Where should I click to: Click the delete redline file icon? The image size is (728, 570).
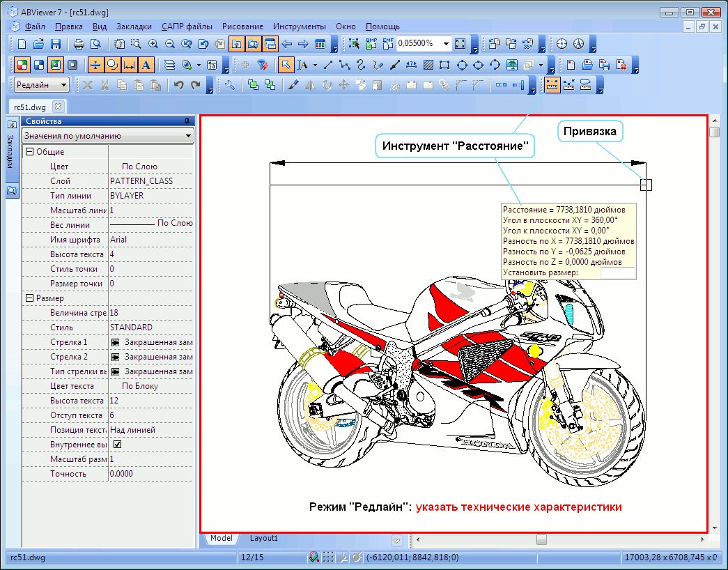(621, 65)
